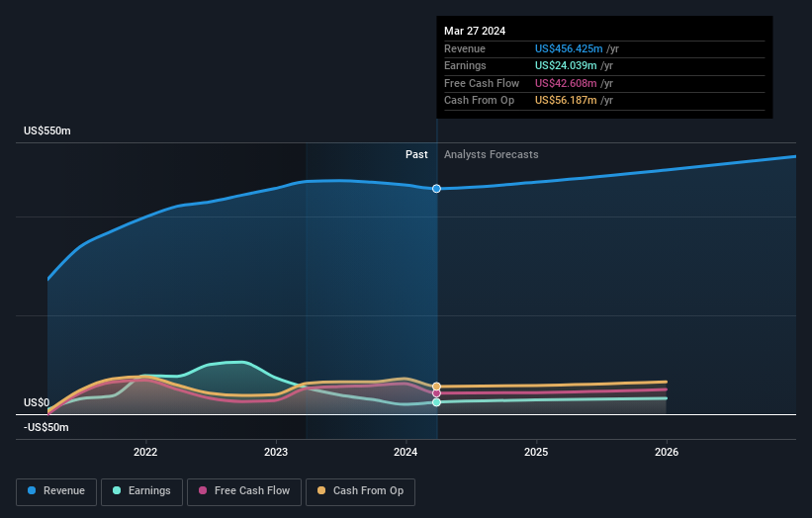Click the pink Free Cash Flow data point
Viewport: 812px width, 518px height.
tap(436, 393)
